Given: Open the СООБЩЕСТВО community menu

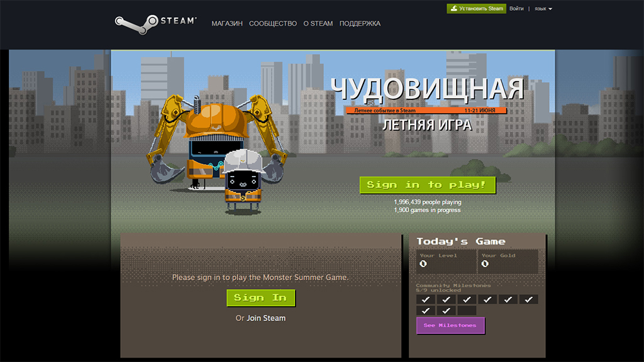Looking at the screenshot, I should click(273, 23).
